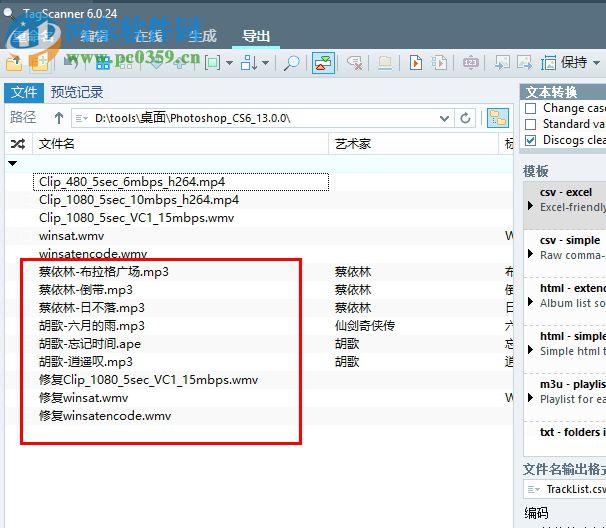Switch to the 编辑 tab
Viewport: 606px width, 528px height.
[x=94, y=36]
